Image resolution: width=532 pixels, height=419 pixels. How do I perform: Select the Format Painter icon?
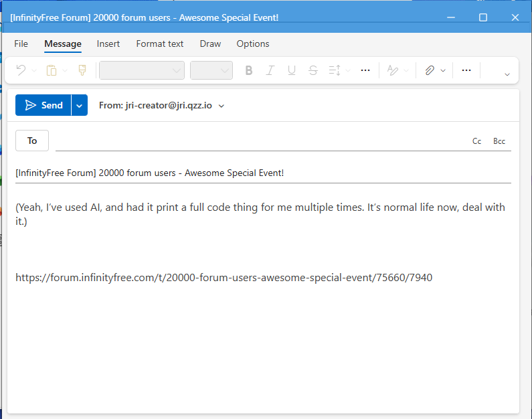click(82, 70)
